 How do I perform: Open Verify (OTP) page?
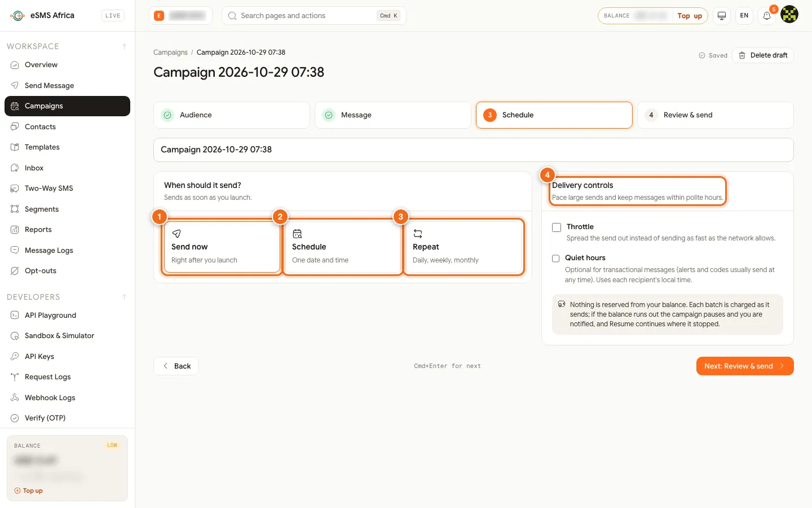point(67,418)
